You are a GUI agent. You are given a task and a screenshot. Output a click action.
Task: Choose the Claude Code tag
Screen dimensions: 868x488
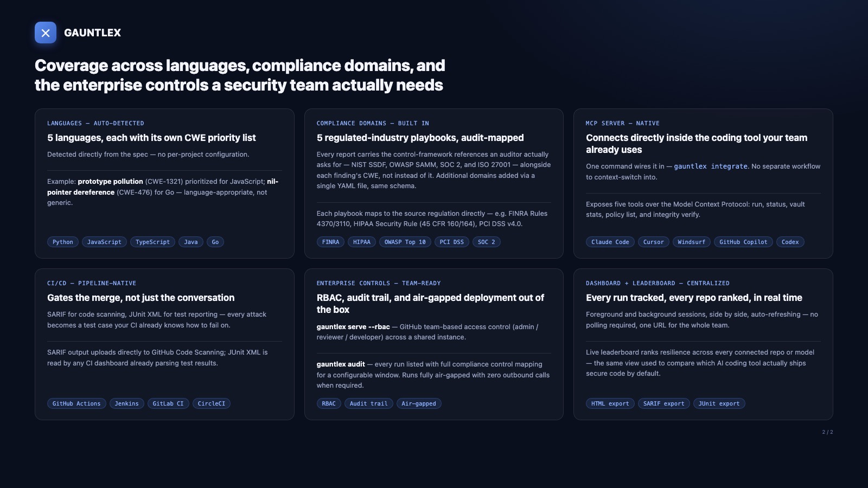(x=610, y=242)
